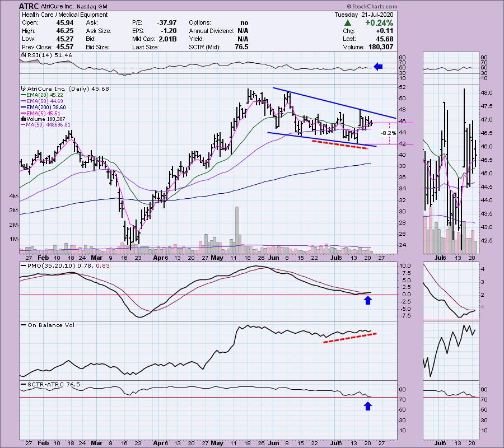Click the EMA(20) green legend line
Screen dimensions: 504x448
pos(23,95)
